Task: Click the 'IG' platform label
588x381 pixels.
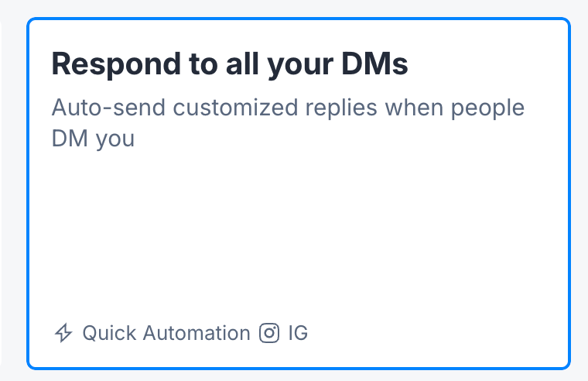Action: 298,333
